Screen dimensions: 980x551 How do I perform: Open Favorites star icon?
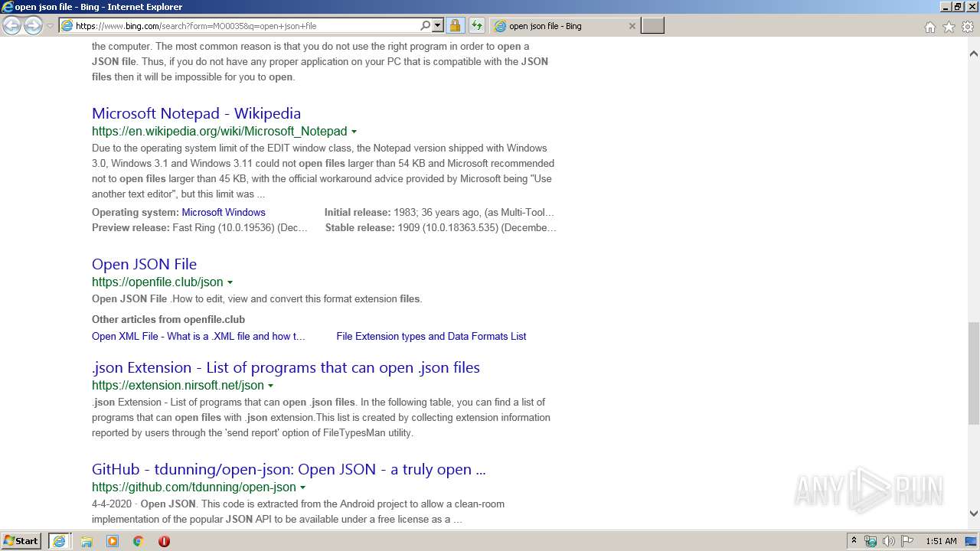click(949, 27)
